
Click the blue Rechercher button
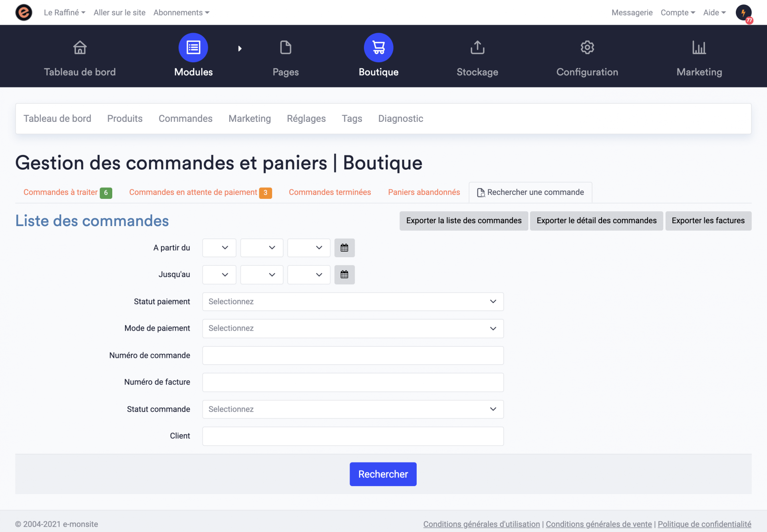pos(383,474)
